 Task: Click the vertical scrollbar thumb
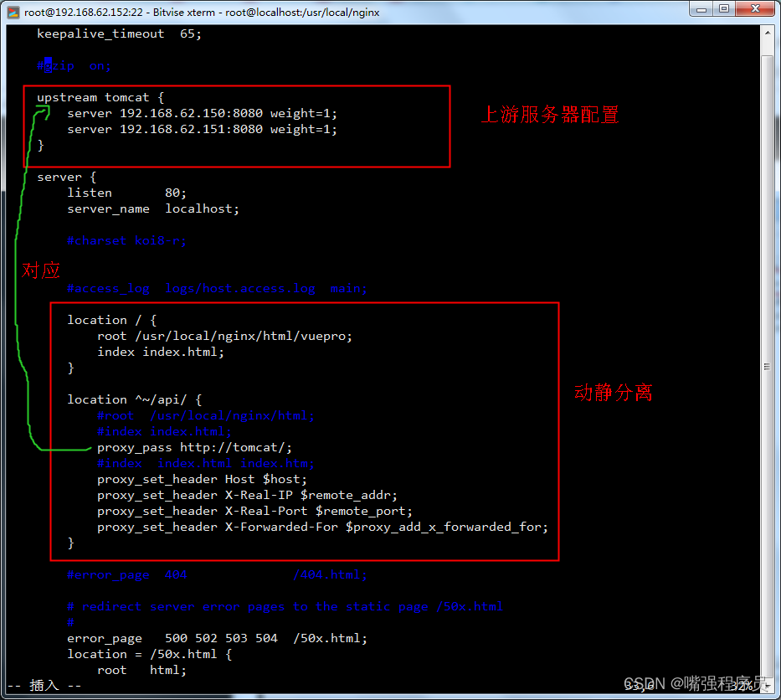[767, 366]
